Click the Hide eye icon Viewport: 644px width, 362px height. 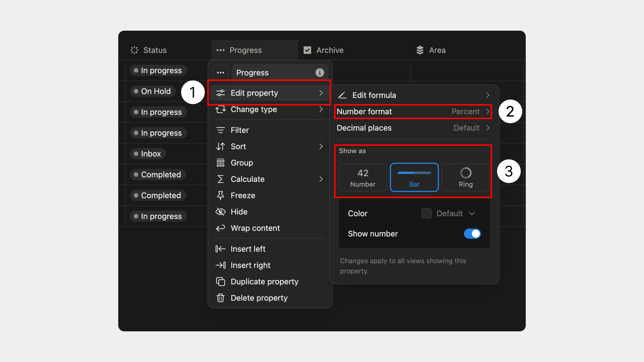pos(220,212)
